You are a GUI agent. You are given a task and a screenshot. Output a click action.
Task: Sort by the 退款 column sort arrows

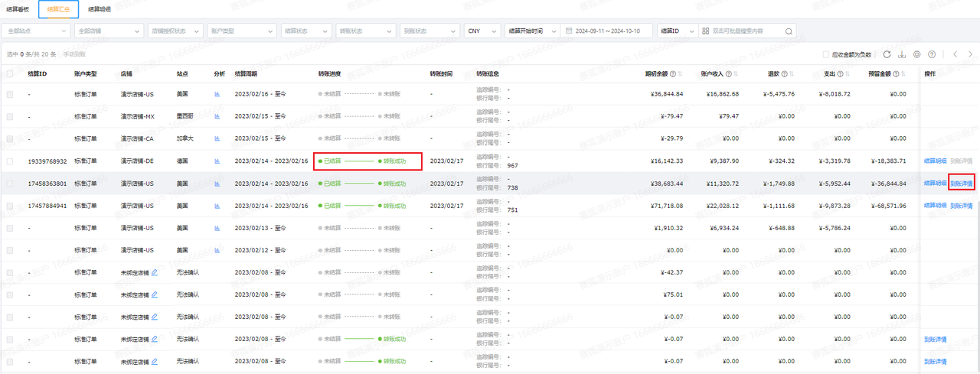click(790, 74)
